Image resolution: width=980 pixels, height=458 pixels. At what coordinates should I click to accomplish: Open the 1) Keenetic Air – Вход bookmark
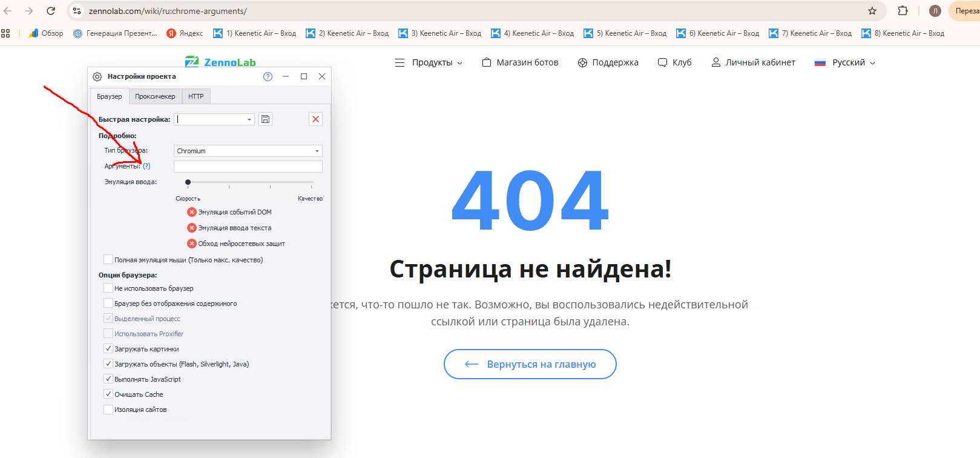(x=255, y=33)
